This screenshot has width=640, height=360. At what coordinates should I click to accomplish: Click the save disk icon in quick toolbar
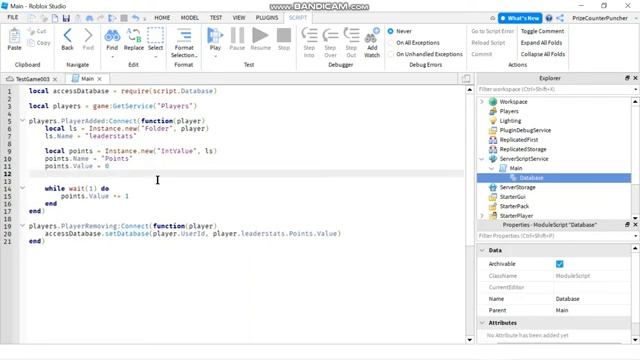(x=66, y=18)
